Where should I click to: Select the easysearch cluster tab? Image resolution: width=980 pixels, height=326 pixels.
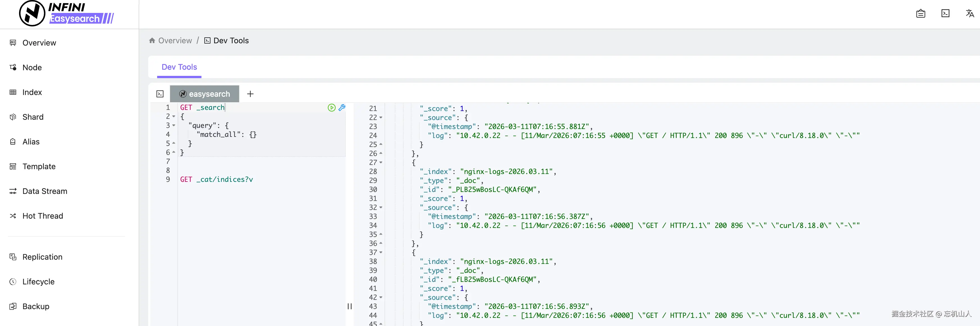(205, 94)
